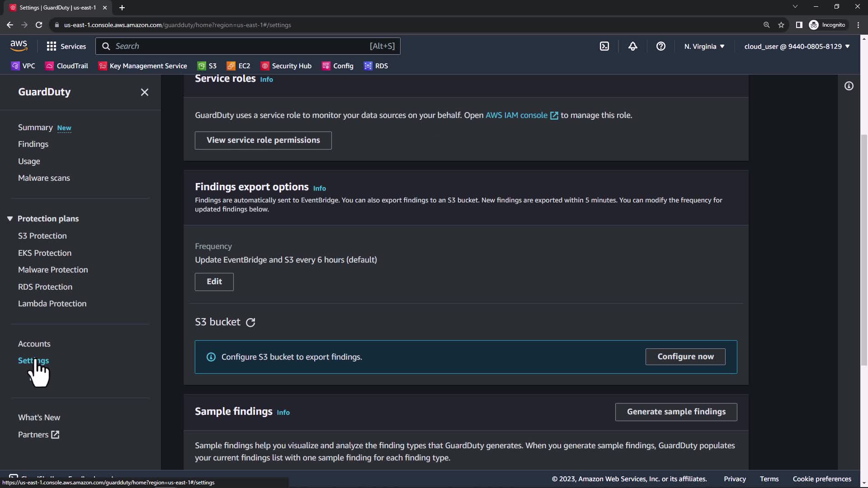Open the N. Virginia region dropdown

(x=704, y=46)
